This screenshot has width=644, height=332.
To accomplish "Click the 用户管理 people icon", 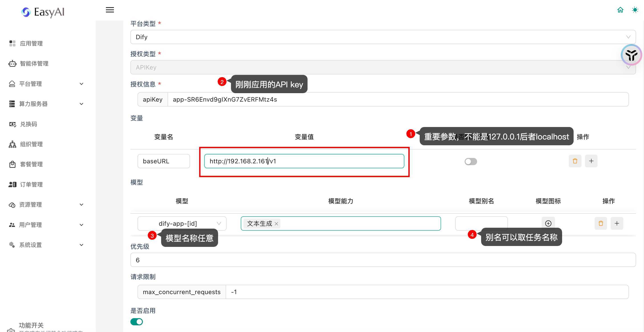I will click(x=12, y=225).
